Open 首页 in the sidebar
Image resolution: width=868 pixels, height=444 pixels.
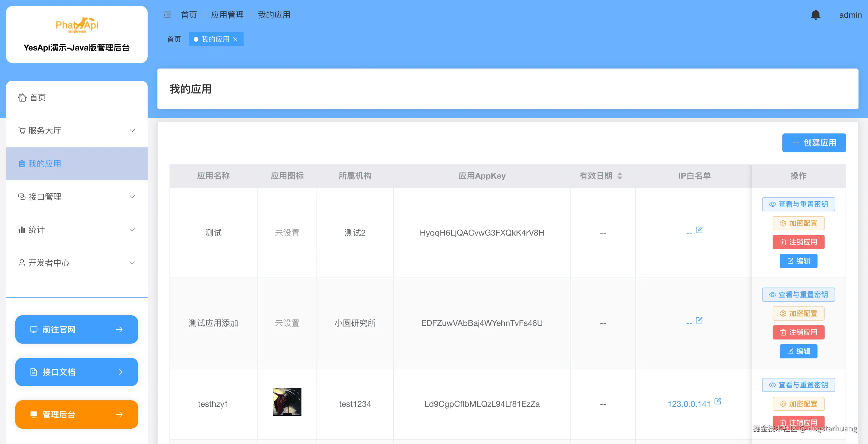click(37, 98)
